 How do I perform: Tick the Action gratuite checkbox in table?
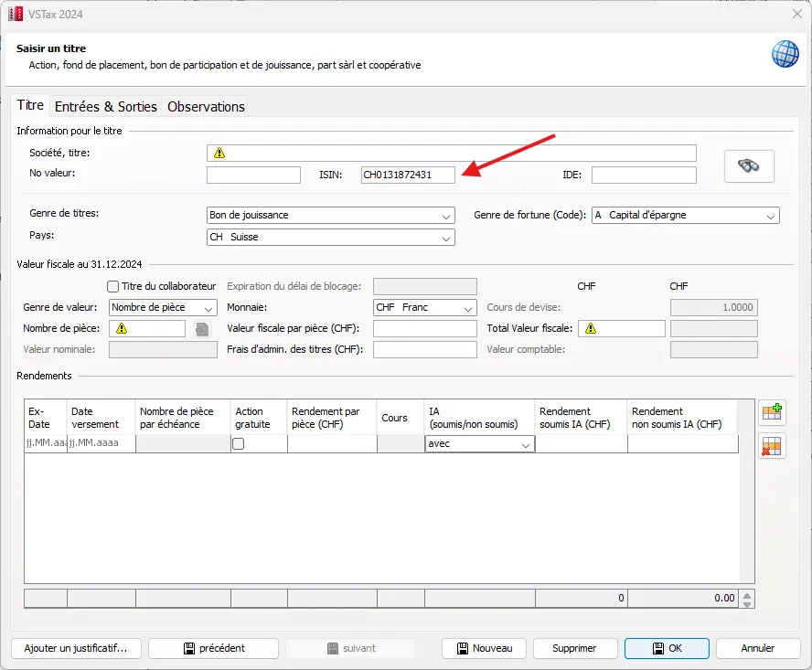tap(239, 444)
